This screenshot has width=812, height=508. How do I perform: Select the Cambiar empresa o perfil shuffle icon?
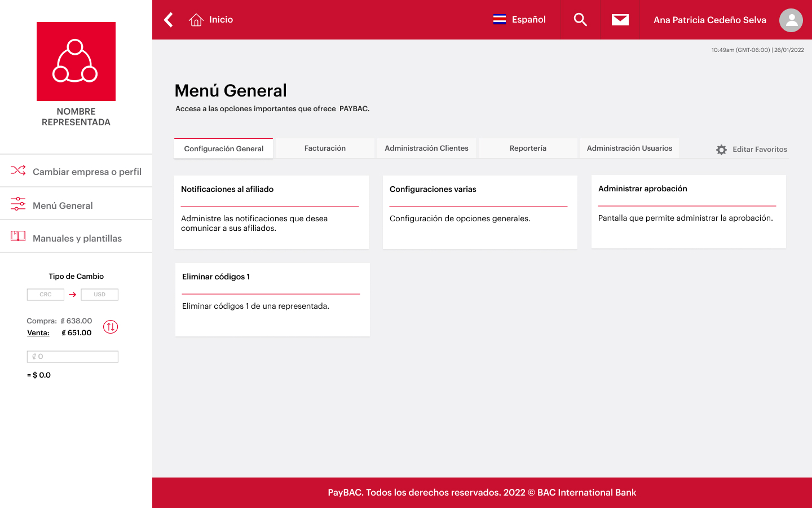[17, 170]
